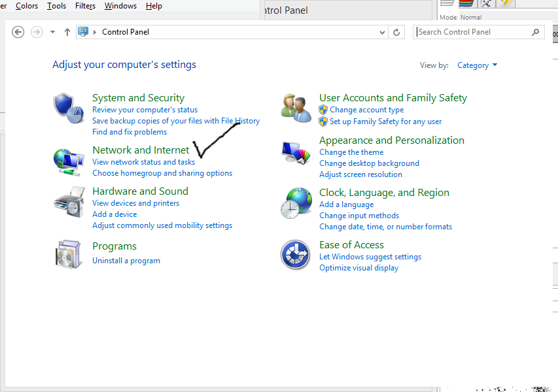Click Optimize visual display

359,268
